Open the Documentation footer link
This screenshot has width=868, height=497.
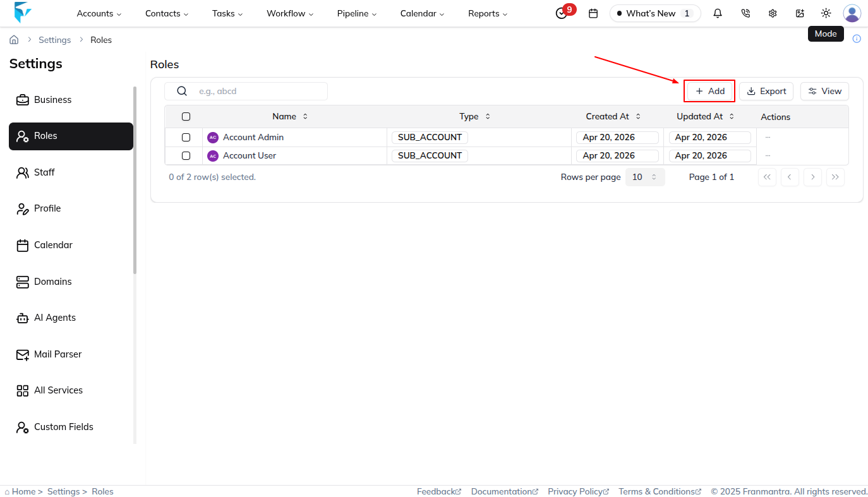click(505, 491)
